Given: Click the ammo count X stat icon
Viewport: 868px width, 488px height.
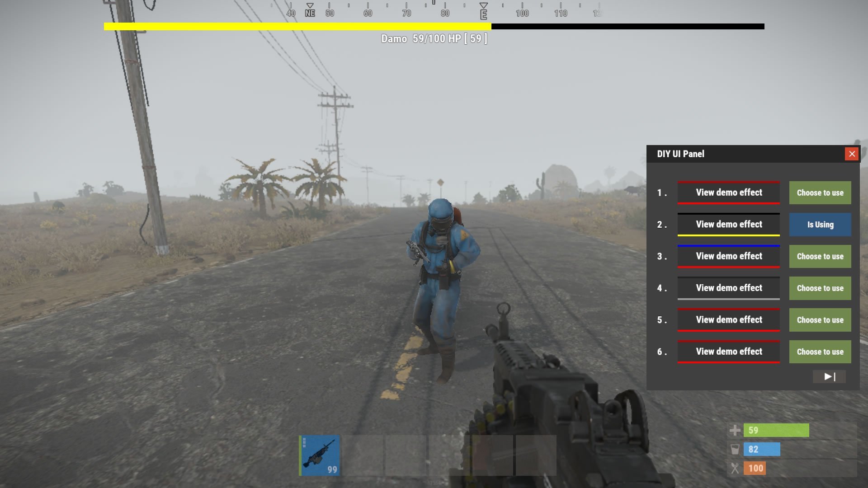Looking at the screenshot, I should (735, 468).
